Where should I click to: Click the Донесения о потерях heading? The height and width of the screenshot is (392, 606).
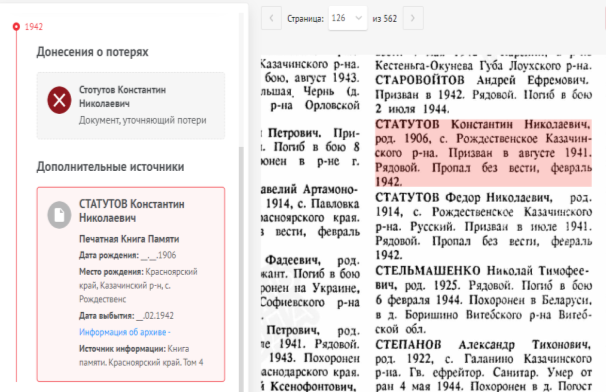click(92, 52)
